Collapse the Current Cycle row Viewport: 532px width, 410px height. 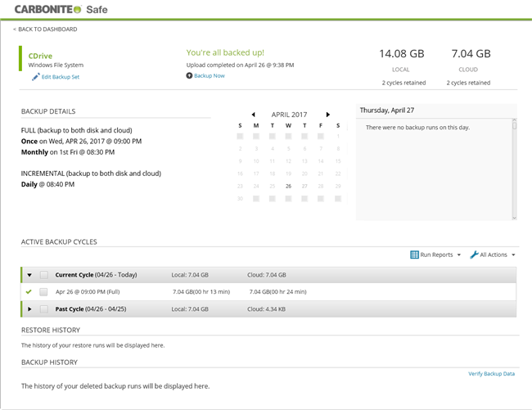click(x=29, y=275)
